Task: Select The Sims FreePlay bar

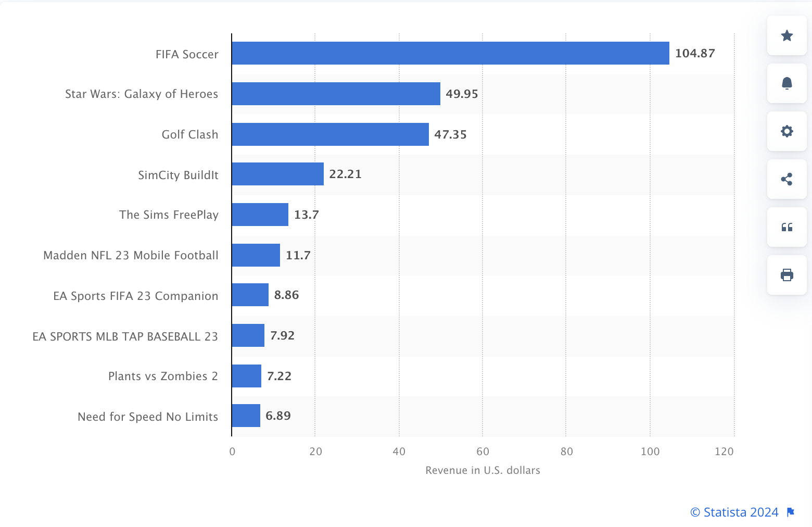Action: [260, 215]
